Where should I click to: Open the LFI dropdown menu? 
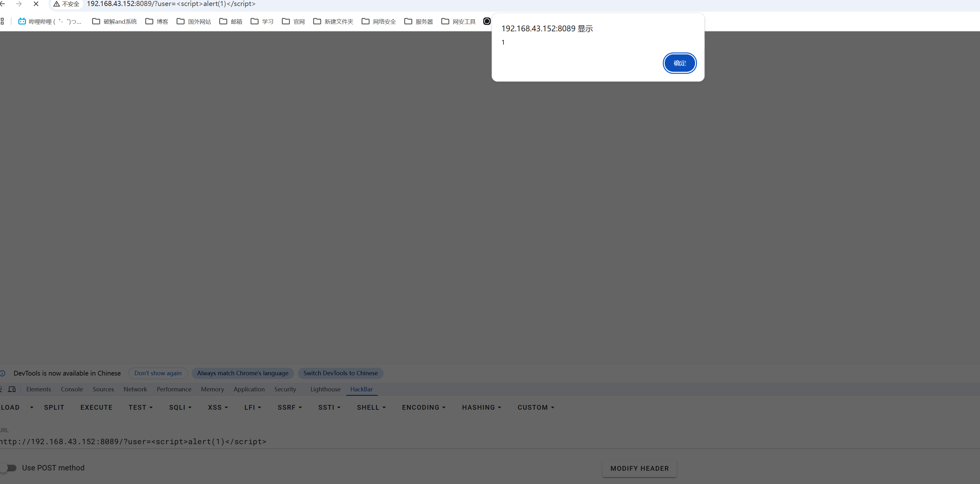[253, 407]
